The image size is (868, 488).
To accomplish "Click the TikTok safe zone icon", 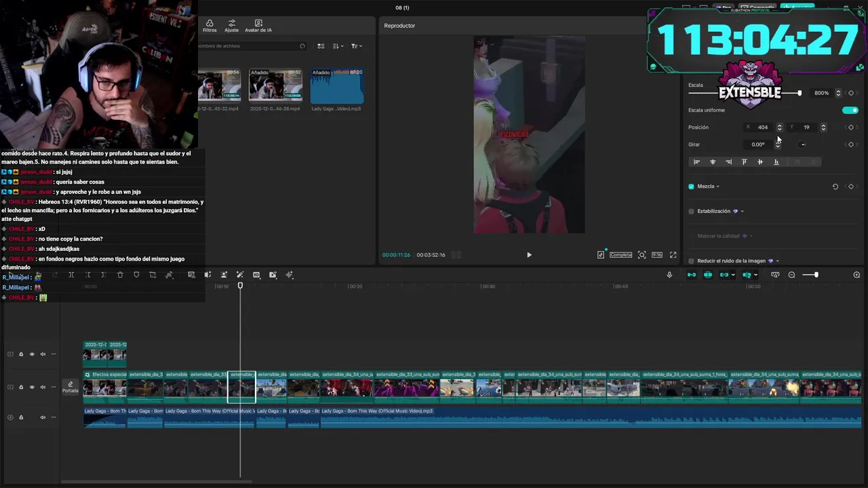I will tap(601, 255).
